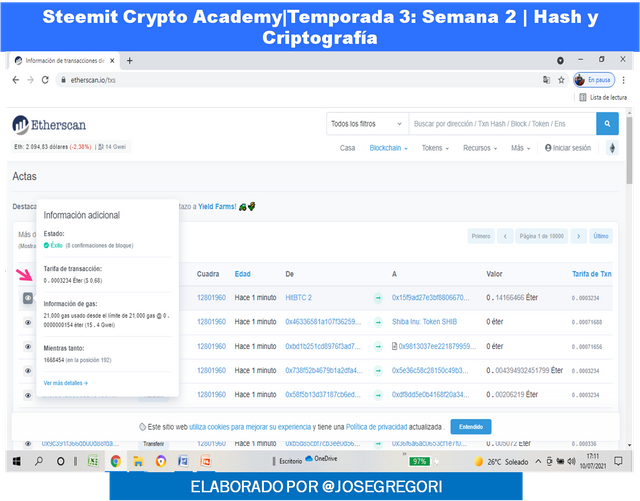Toggle eye preview for Shiba Inu transaction row
The width and height of the screenshot is (640, 501).
28,323
